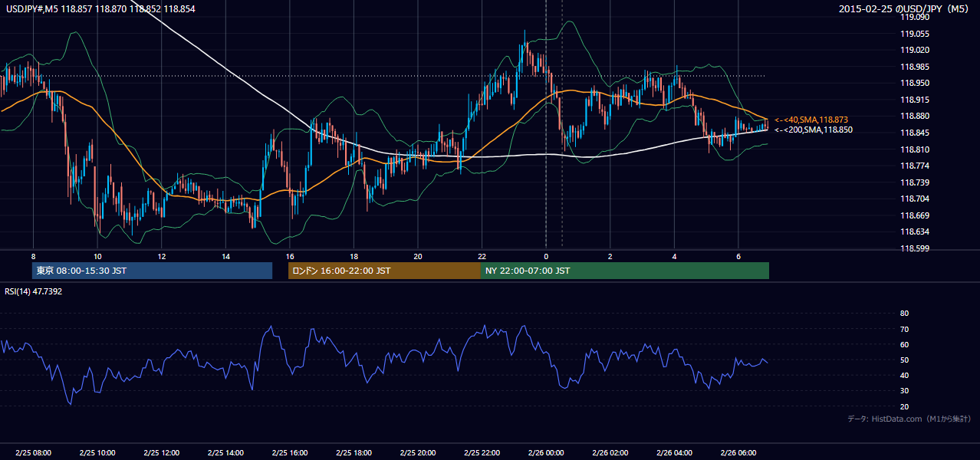Click hour tick 20 under price chart

point(418,256)
